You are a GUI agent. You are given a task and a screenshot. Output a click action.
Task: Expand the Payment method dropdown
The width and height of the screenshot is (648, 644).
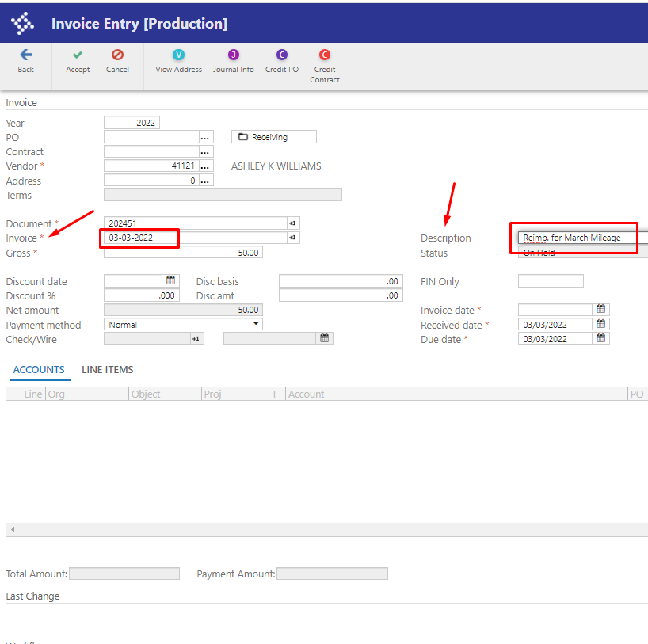coord(256,324)
